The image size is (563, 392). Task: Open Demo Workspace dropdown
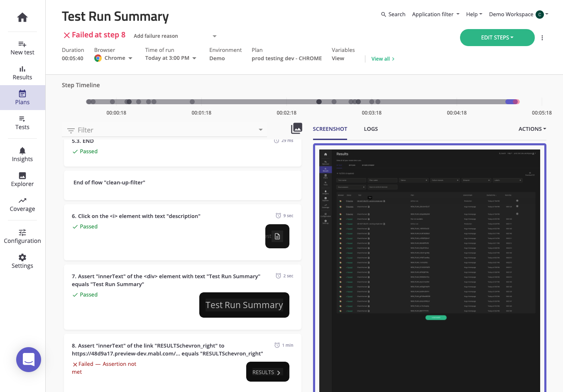coord(519,15)
